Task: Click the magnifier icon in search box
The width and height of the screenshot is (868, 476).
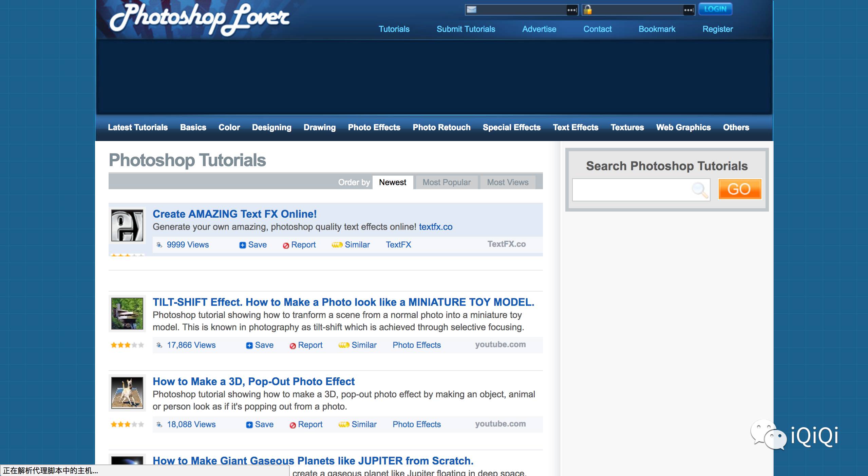Action: click(700, 190)
